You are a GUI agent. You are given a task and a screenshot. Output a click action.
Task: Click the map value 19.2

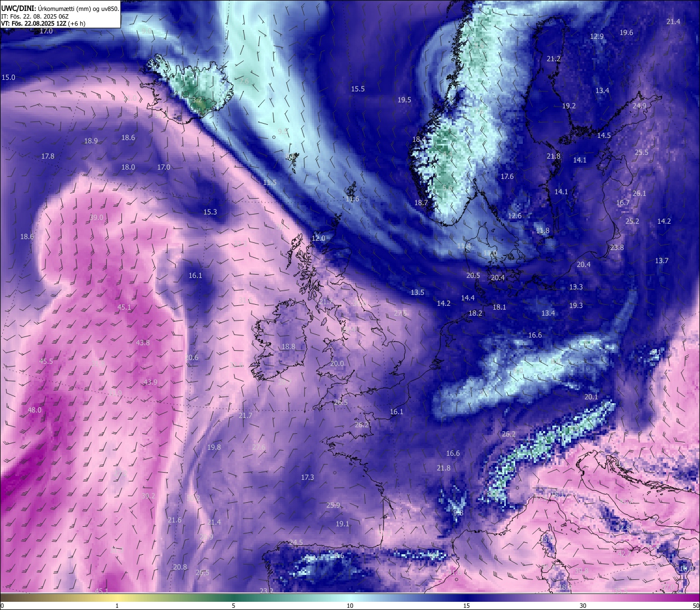[x=569, y=106]
